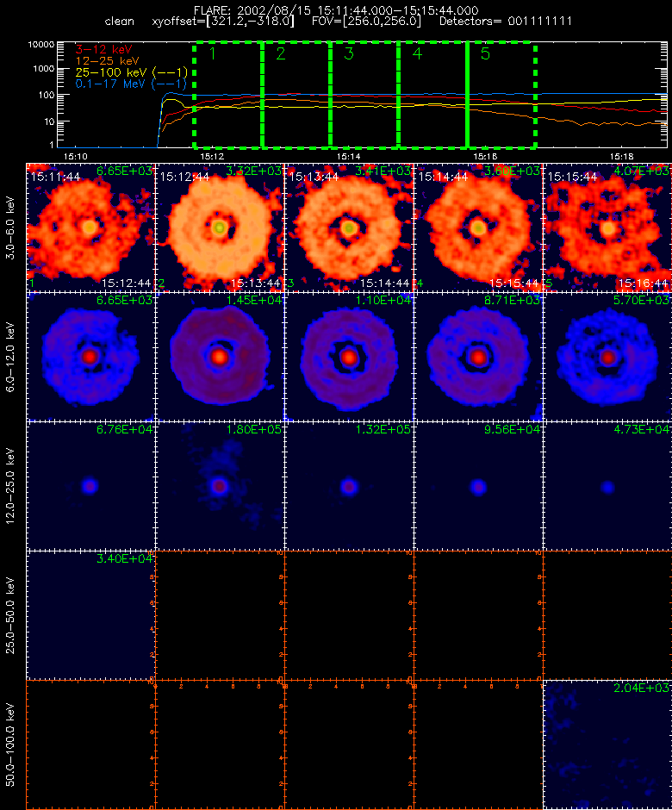Click the 15:12 time axis label
Viewport: 672px width, 810px height.
click(212, 156)
